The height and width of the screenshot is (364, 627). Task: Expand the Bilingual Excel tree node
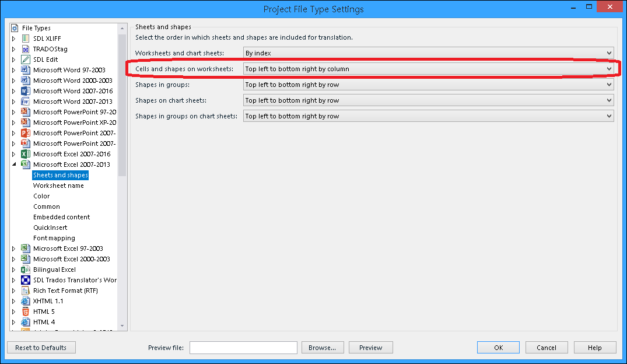pyautogui.click(x=14, y=269)
